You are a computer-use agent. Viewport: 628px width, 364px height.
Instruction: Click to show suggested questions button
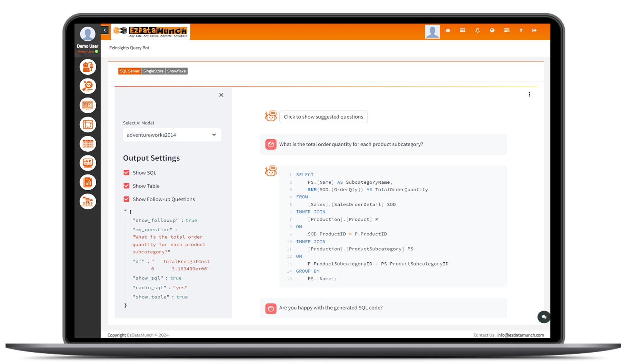pos(323,117)
